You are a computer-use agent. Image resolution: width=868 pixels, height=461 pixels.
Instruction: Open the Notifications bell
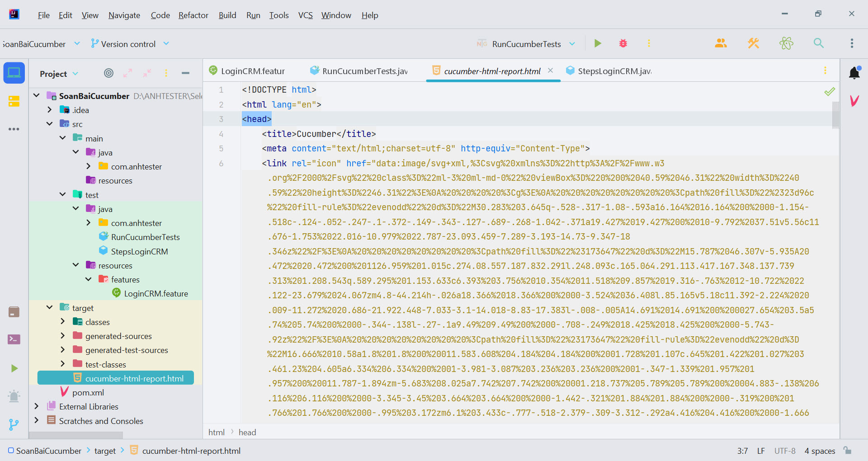click(x=854, y=73)
